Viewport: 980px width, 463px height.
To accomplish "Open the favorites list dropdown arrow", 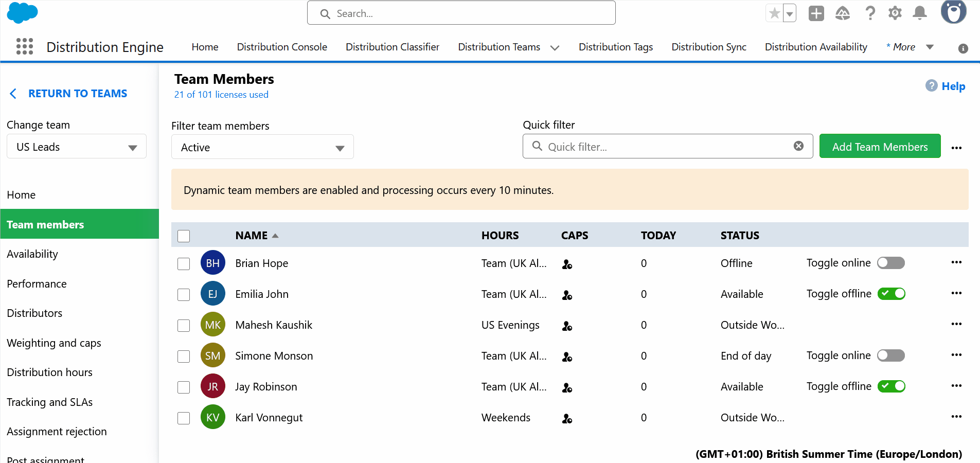I will [x=790, y=13].
